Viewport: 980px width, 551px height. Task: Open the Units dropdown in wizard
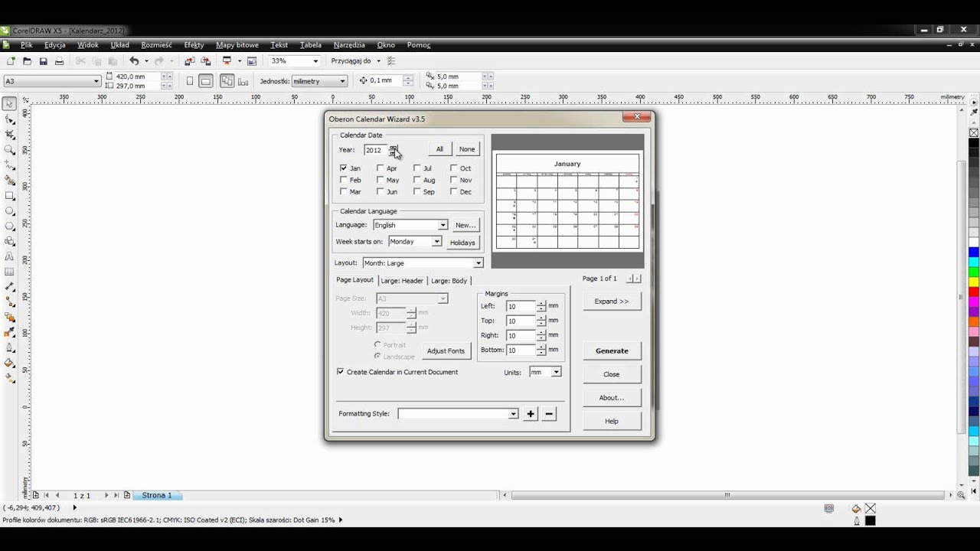[x=556, y=372]
